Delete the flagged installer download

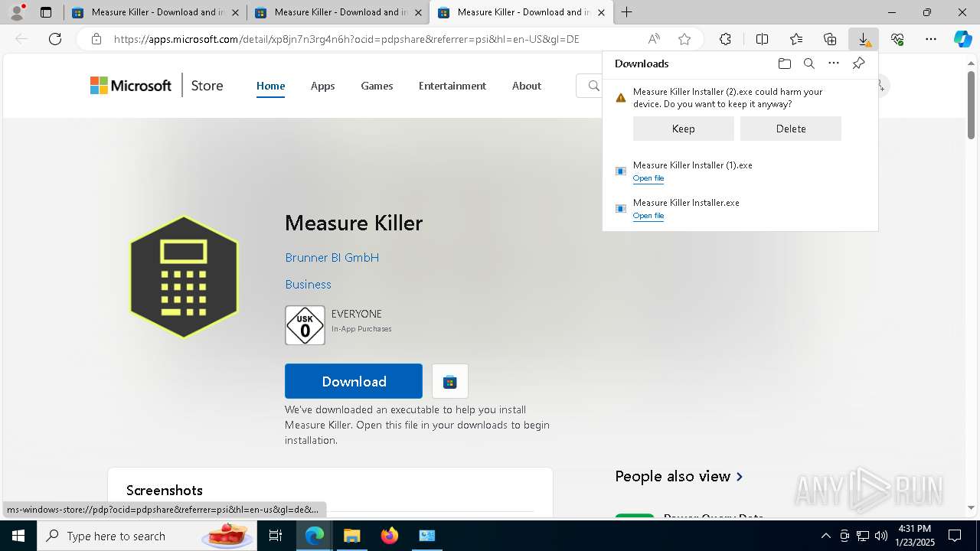click(791, 129)
